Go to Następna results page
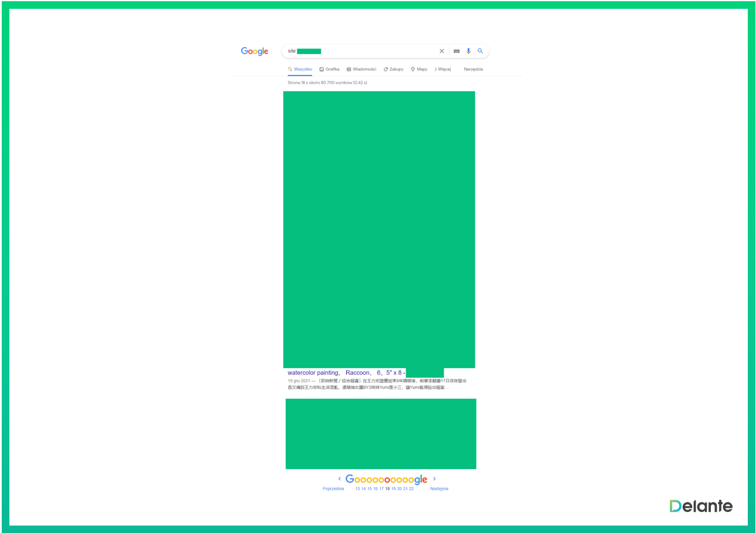The image size is (756, 533). pos(439,488)
